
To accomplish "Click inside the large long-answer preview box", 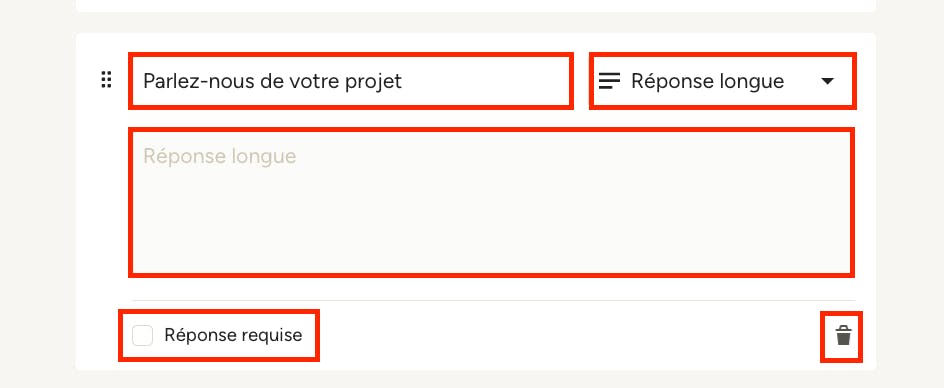I will [491, 202].
